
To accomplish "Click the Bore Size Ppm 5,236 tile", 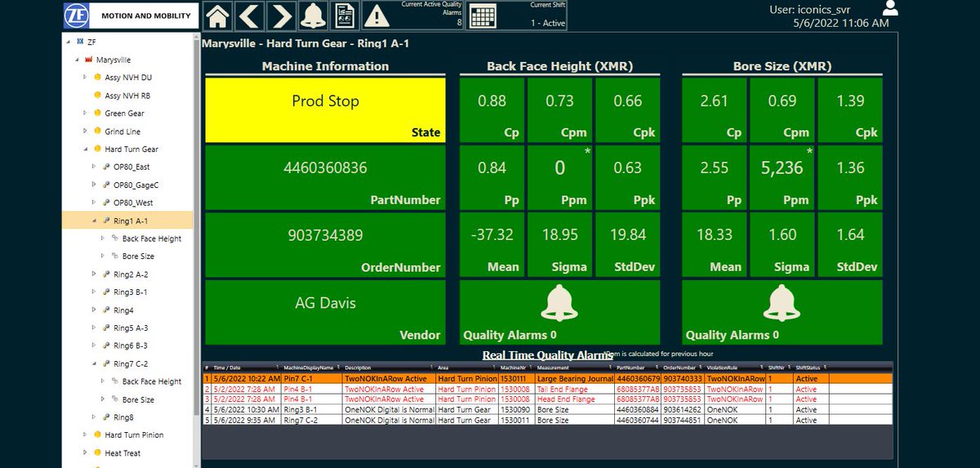I will click(783, 178).
